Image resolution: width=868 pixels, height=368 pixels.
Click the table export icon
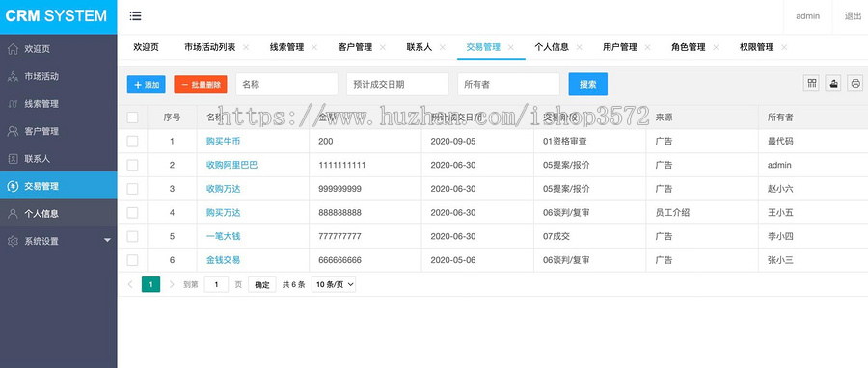click(833, 84)
